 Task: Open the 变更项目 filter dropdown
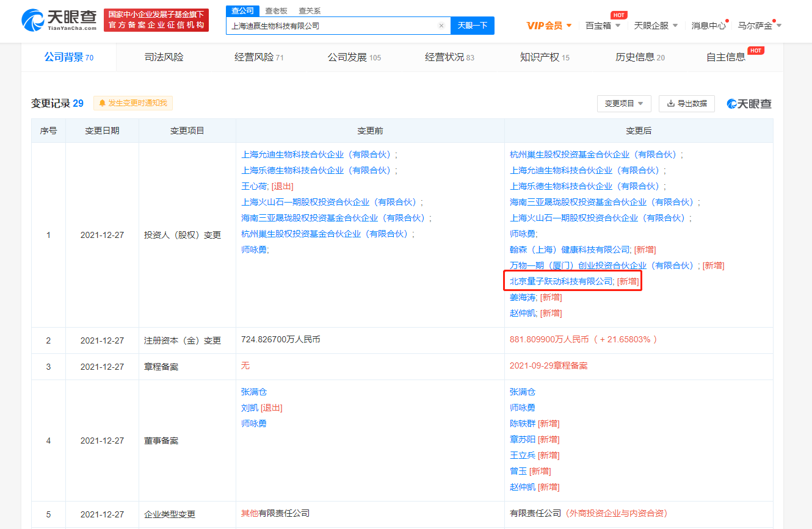coord(624,104)
